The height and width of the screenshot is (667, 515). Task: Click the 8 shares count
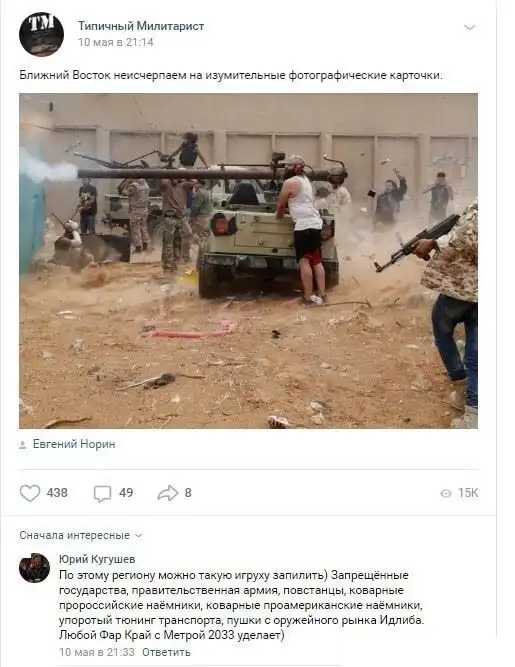188,493
